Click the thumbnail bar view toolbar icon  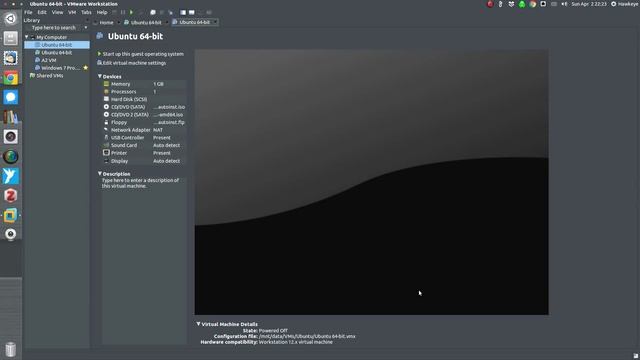pyautogui.click(x=191, y=12)
